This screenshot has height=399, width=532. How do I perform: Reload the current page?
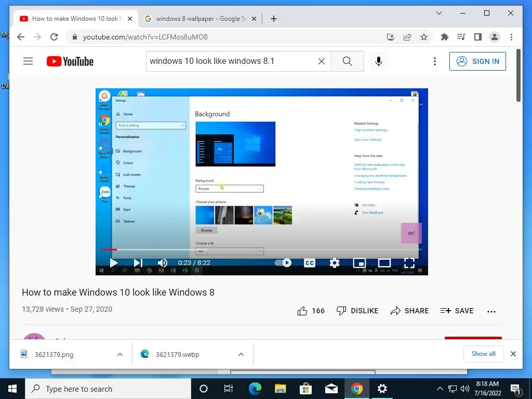(54, 37)
